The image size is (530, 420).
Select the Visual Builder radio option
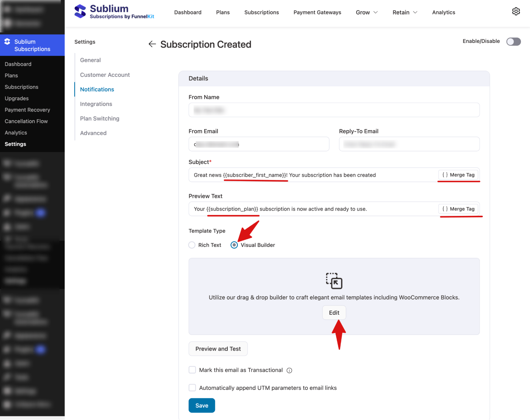coord(234,245)
